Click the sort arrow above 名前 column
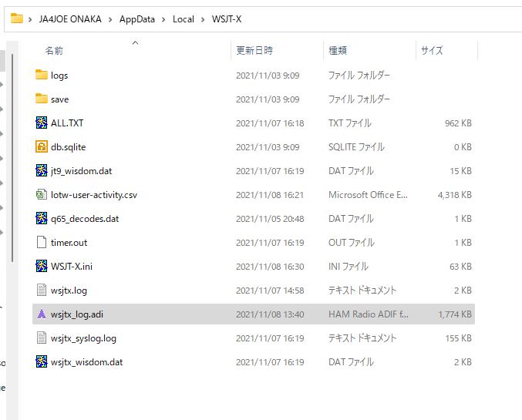522x420 pixels. click(x=135, y=42)
